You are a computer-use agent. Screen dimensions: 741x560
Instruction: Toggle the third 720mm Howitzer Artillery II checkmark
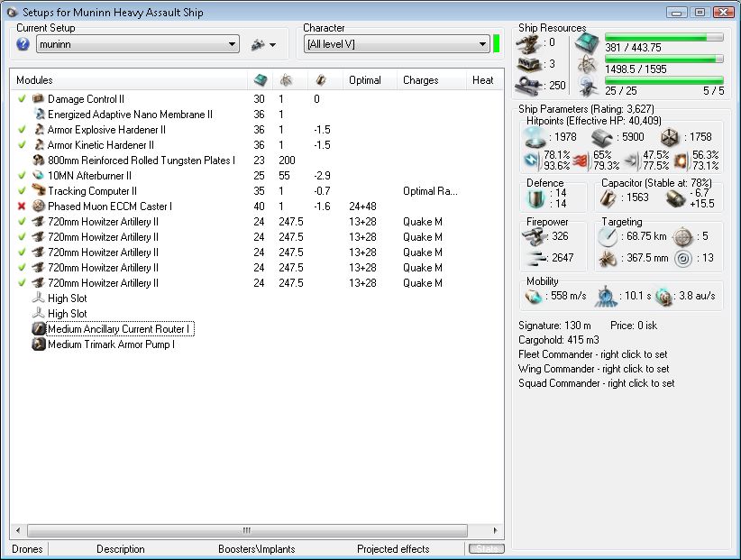coord(22,252)
